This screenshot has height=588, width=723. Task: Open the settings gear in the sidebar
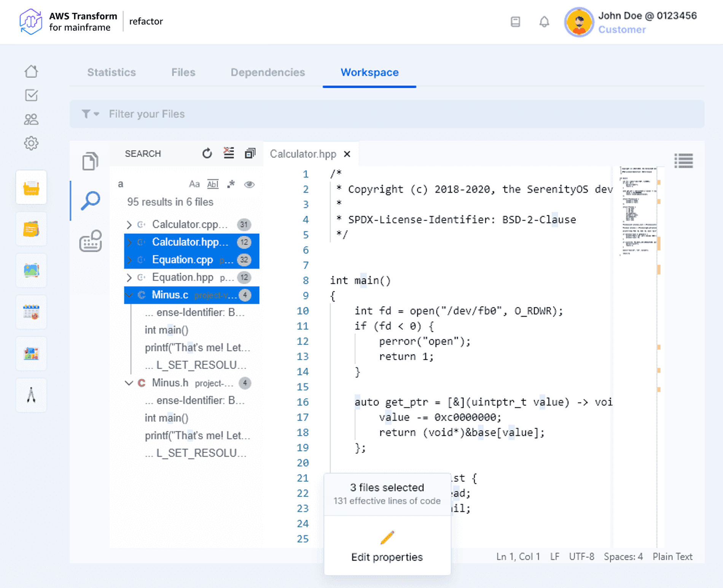tap(32, 144)
